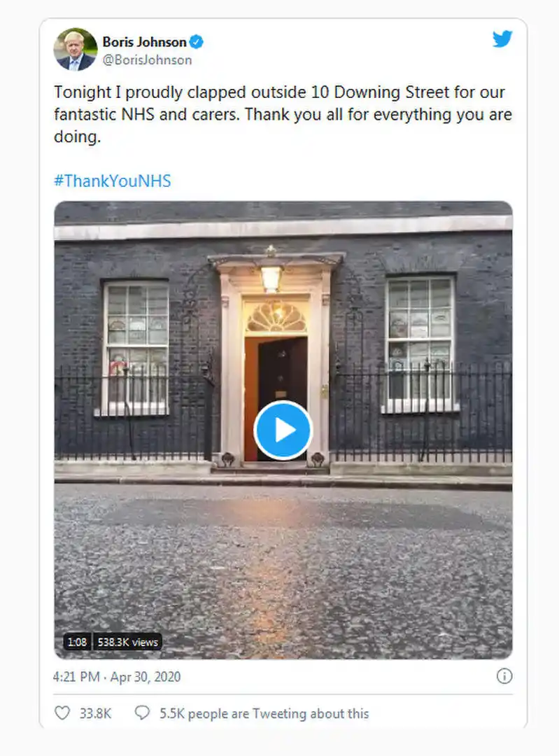Viewport: 559px width, 756px height.
Task: Open the @BorisJohnson handle link
Action: pyautogui.click(x=147, y=60)
